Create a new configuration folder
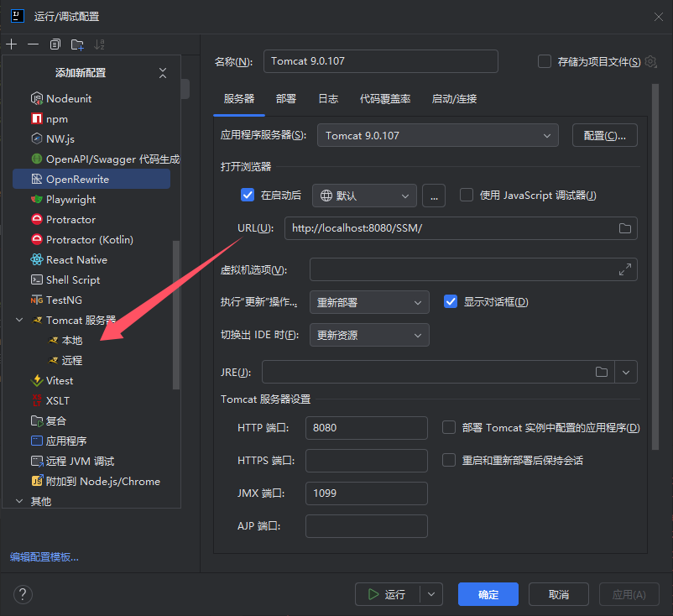This screenshot has height=616, width=673. [x=77, y=44]
